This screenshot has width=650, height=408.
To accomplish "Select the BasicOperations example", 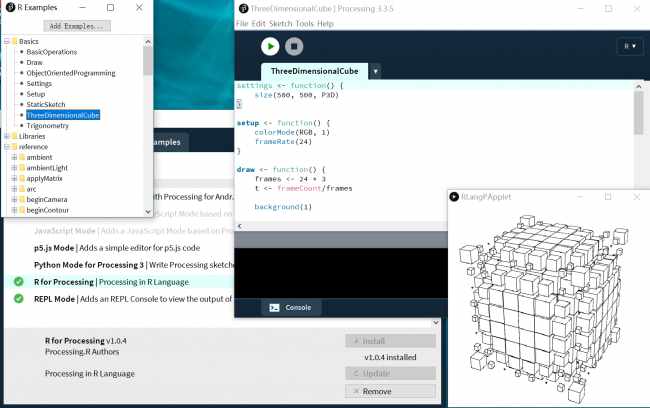I will 52,52.
